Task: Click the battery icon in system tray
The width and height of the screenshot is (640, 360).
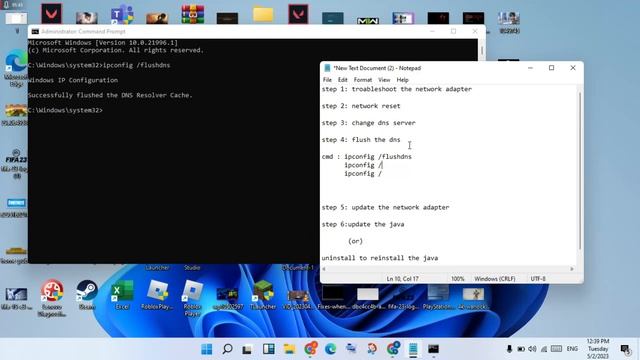Action: click(521, 349)
